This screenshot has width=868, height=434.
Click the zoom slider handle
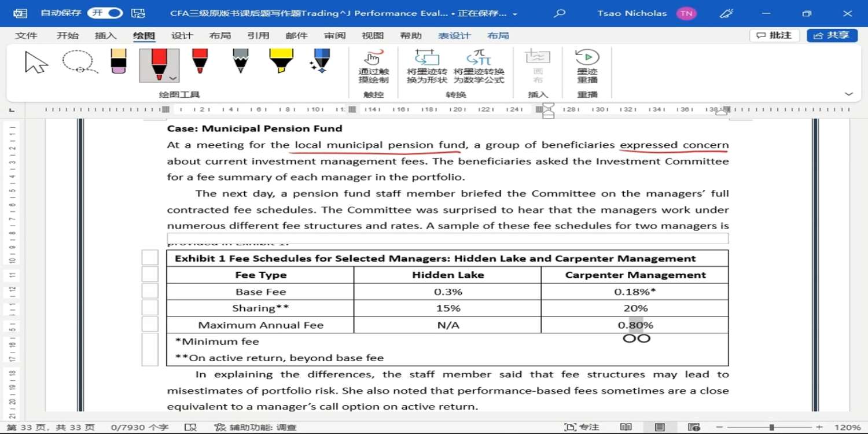pos(771,427)
